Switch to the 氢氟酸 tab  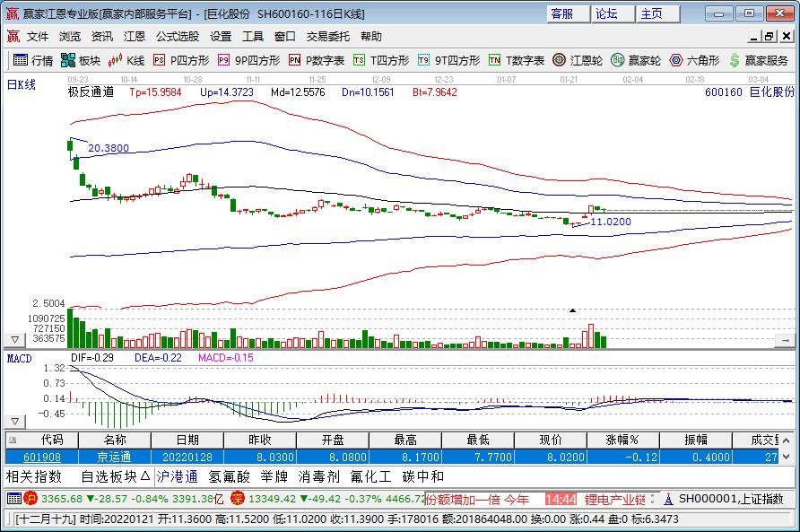coord(229,477)
